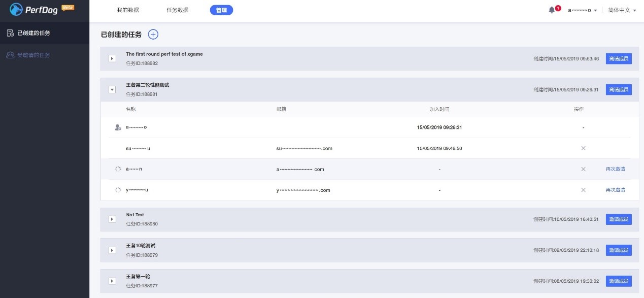Select the 受邀请的任务 sidebar icon
644x298 pixels.
tap(9, 55)
